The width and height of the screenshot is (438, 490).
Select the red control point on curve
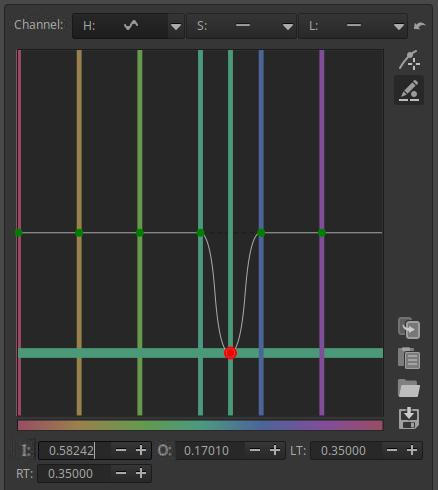[230, 353]
